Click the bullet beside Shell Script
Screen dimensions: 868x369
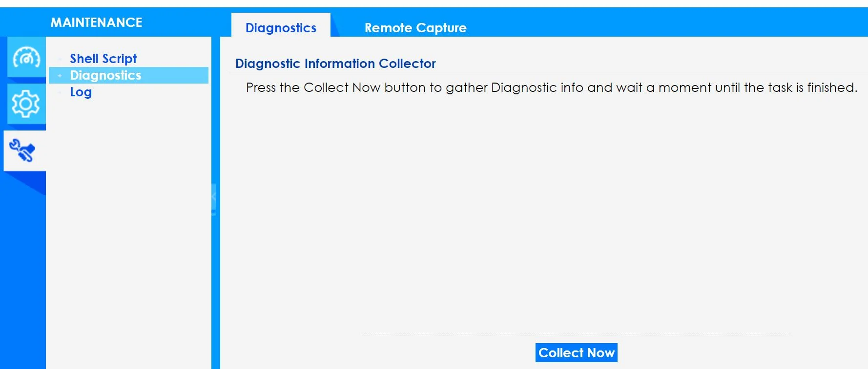[60, 59]
